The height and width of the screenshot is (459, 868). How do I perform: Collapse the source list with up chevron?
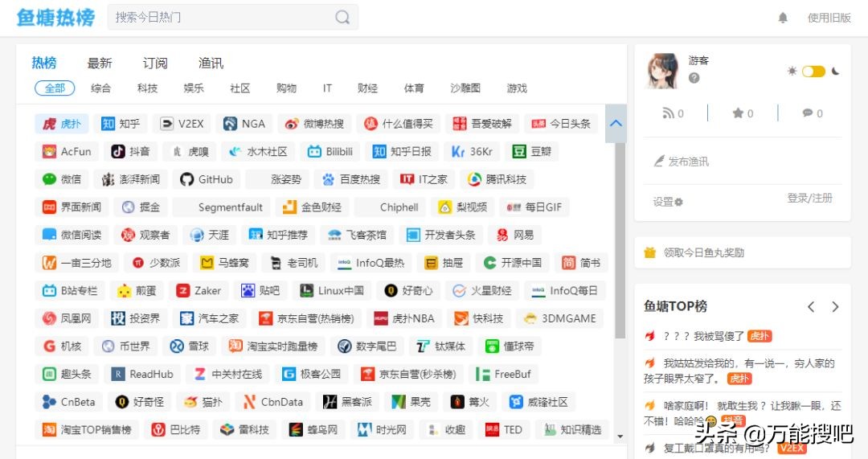pyautogui.click(x=616, y=123)
